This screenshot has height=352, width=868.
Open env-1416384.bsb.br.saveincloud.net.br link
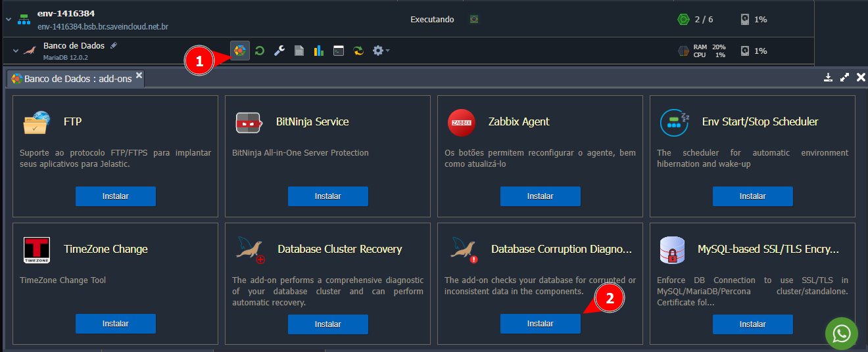point(103,27)
